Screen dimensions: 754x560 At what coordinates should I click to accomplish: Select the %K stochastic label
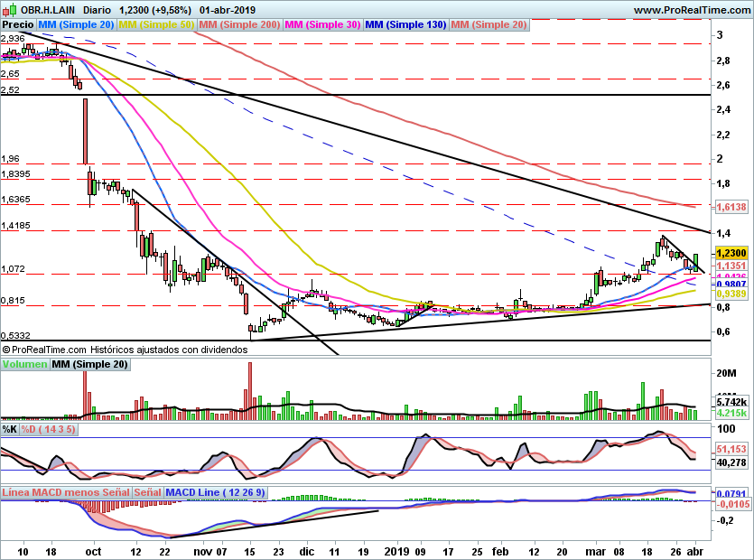pyautogui.click(x=10, y=429)
